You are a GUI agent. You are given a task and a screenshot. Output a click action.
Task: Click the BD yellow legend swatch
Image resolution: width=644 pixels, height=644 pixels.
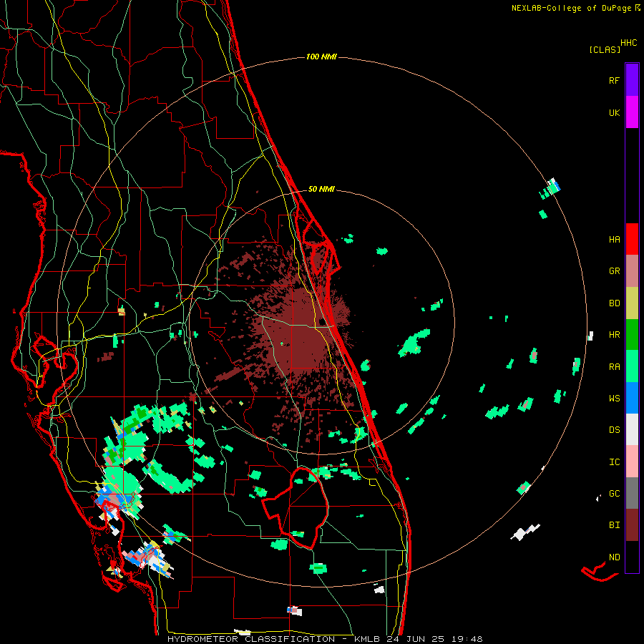tap(632, 303)
